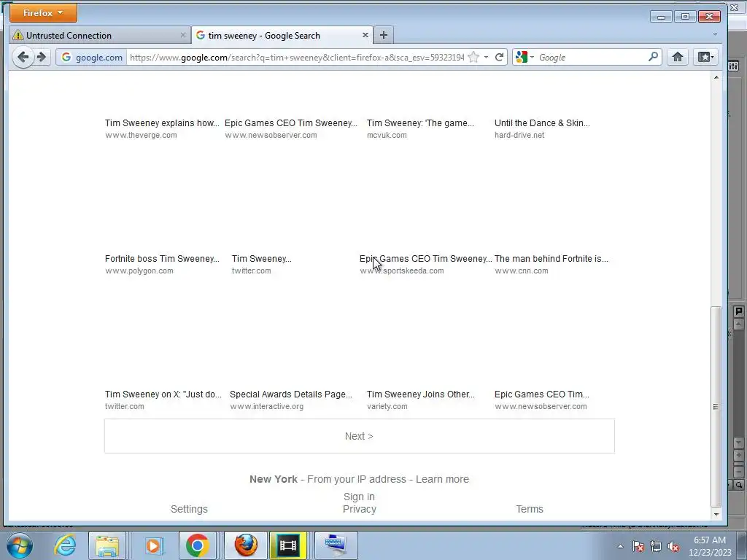Go to the Next results page
The image size is (747, 560).
[x=359, y=436]
